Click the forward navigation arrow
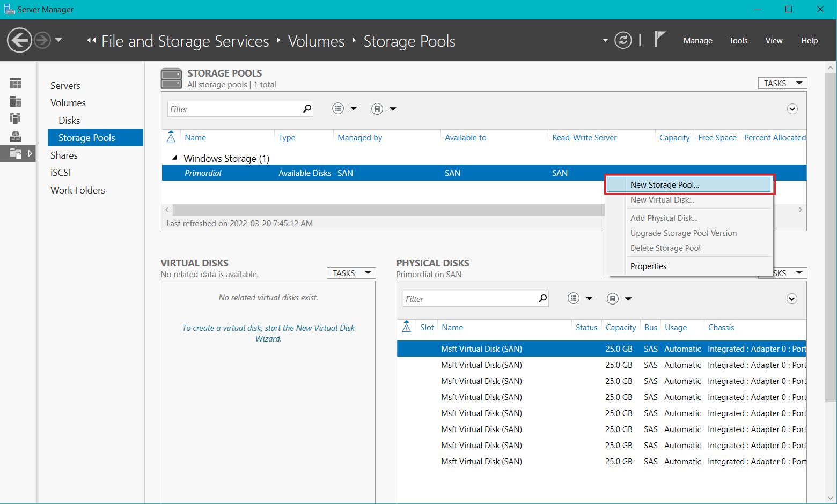Screen dimensions: 837x504 pos(42,40)
